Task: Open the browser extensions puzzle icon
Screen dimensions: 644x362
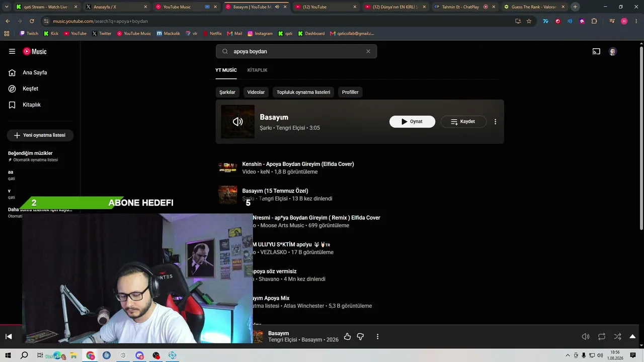Action: (594, 21)
